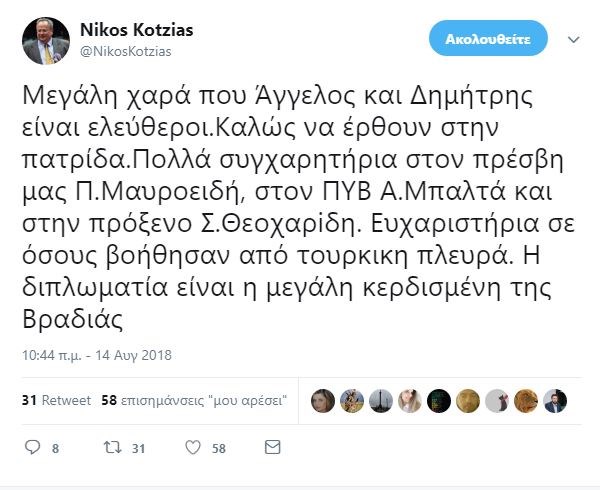Open the bearded man in suit liker avatar
The width and height of the screenshot is (600, 490).
pyautogui.click(x=555, y=401)
